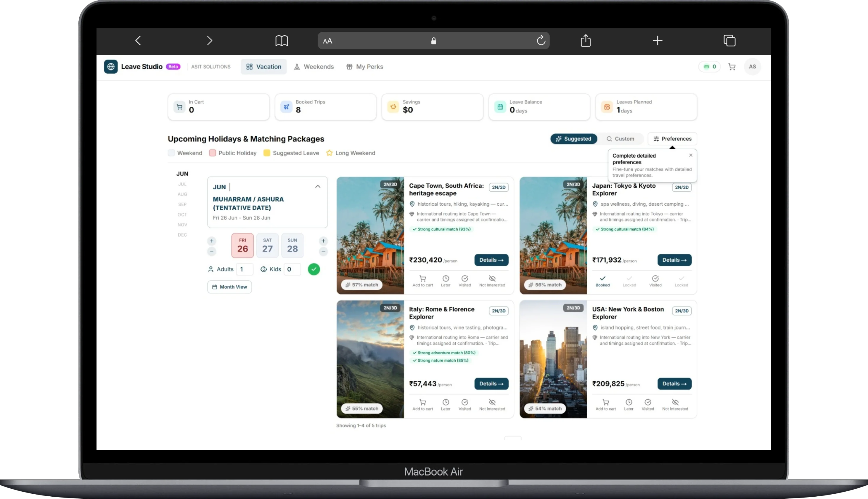
Task: Open the Vacation tab
Action: pos(264,66)
